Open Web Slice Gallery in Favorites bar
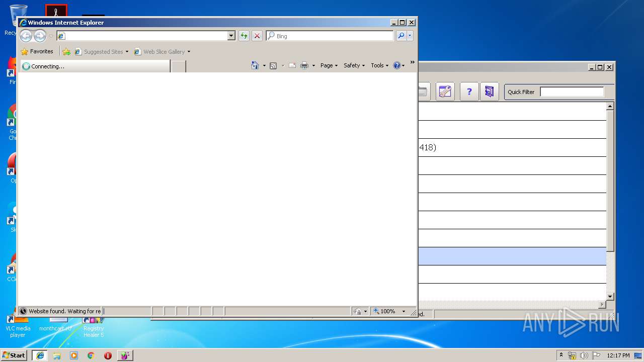The width and height of the screenshot is (644, 362). coord(162,51)
